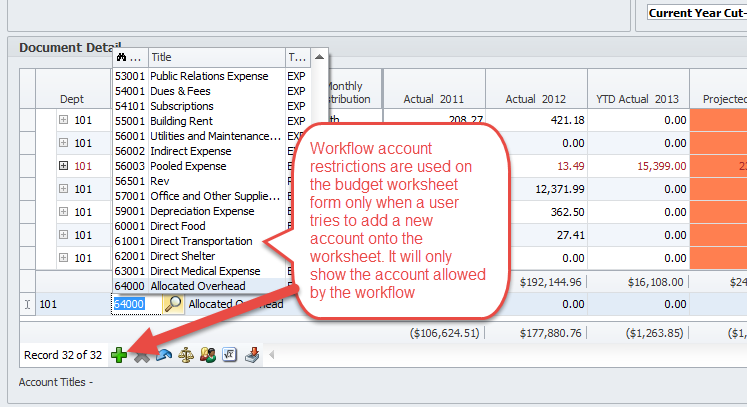Click the Actual 2012 column header

point(535,99)
